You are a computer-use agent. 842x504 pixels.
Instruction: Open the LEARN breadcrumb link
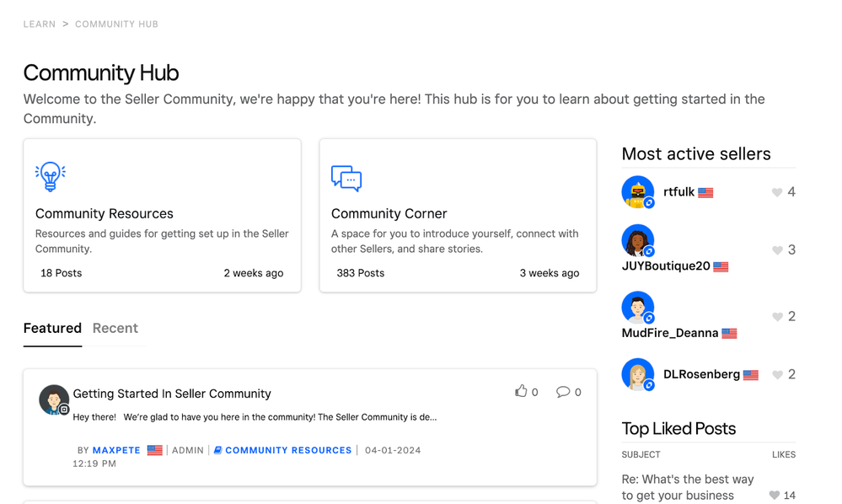(39, 24)
